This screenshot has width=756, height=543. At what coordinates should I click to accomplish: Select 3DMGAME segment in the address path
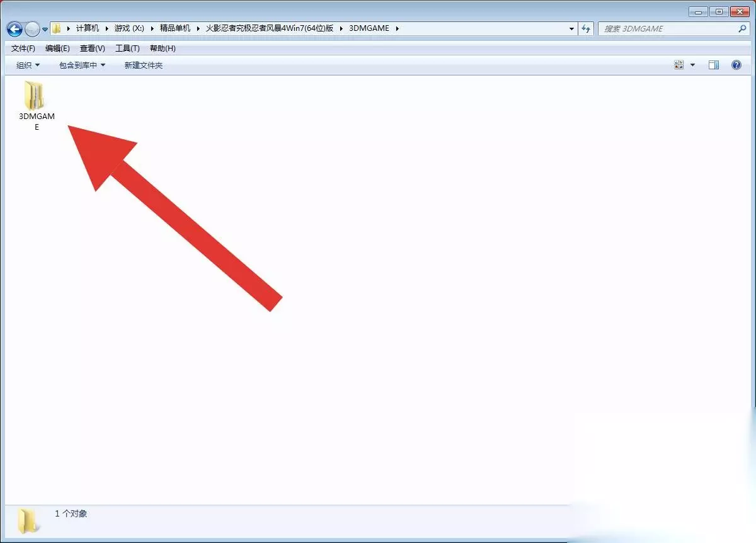coord(369,28)
